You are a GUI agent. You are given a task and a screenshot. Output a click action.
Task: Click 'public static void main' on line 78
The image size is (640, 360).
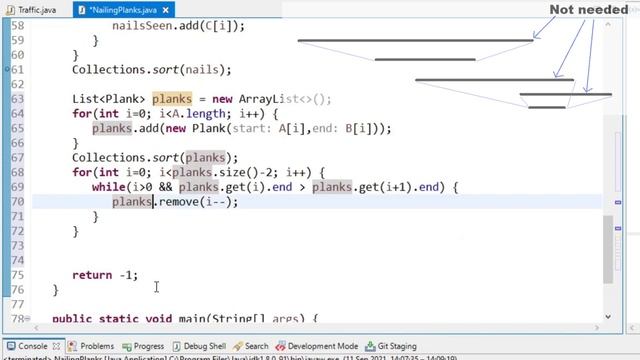tap(112, 318)
